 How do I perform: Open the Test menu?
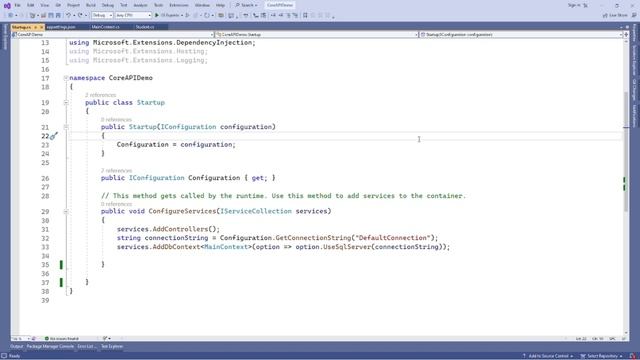click(124, 5)
